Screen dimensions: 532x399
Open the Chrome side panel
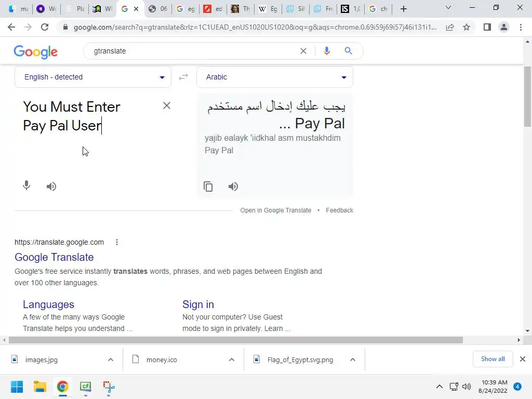tap(487, 27)
